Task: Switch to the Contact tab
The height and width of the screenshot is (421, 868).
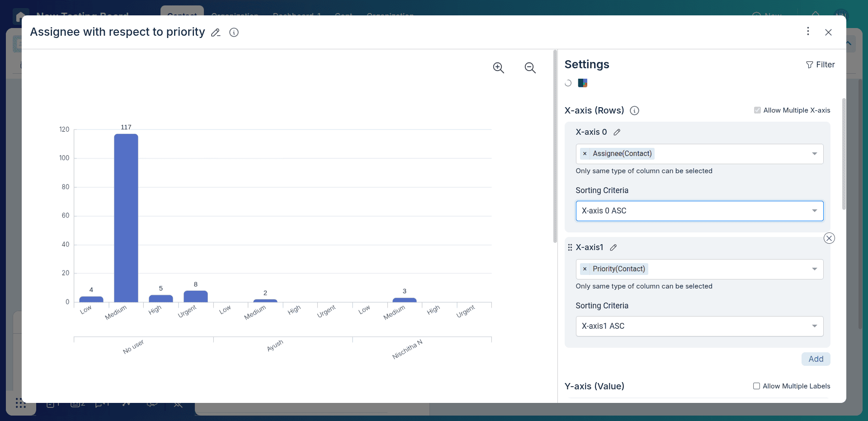Action: point(182,15)
